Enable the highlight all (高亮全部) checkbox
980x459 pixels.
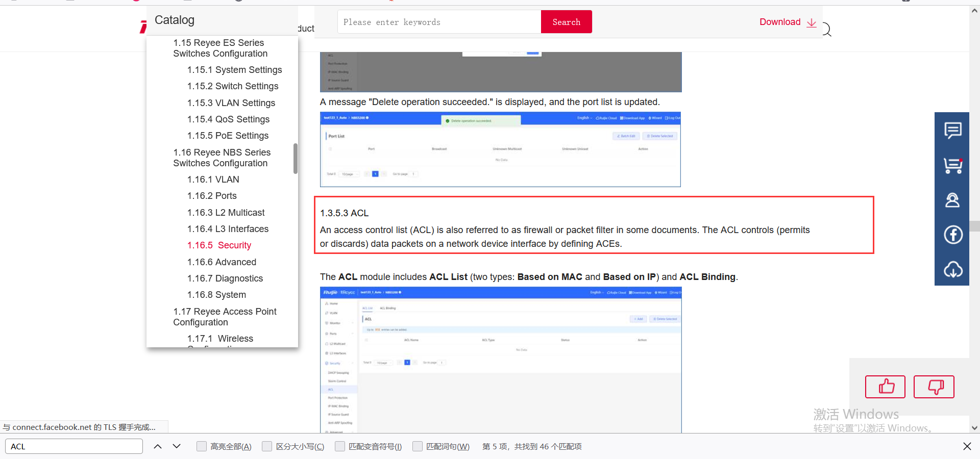coord(202,446)
